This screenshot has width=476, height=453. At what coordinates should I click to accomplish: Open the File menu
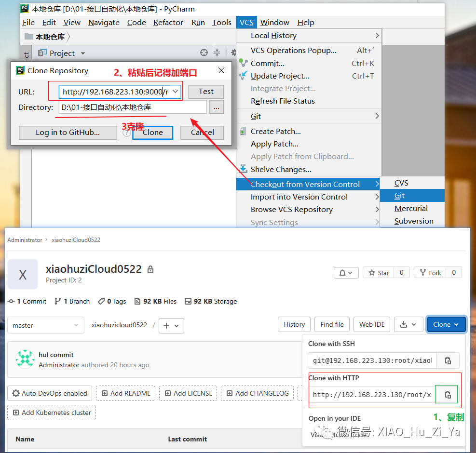pos(28,23)
